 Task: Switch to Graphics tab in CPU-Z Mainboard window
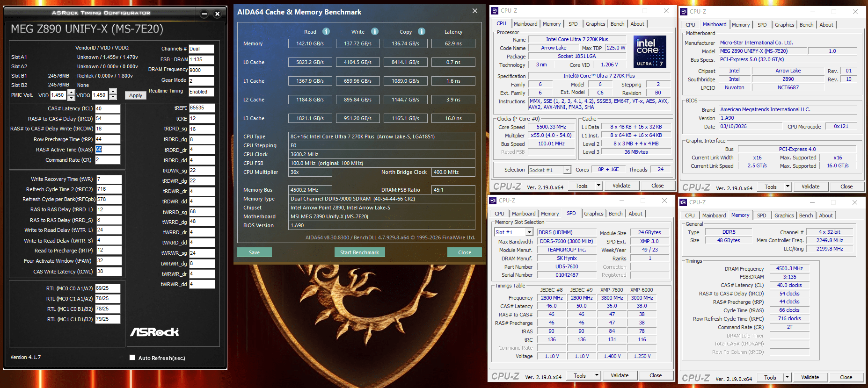tap(784, 25)
